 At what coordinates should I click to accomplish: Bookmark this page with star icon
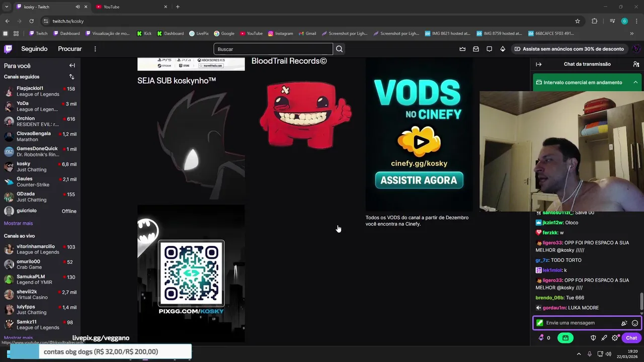pyautogui.click(x=578, y=21)
